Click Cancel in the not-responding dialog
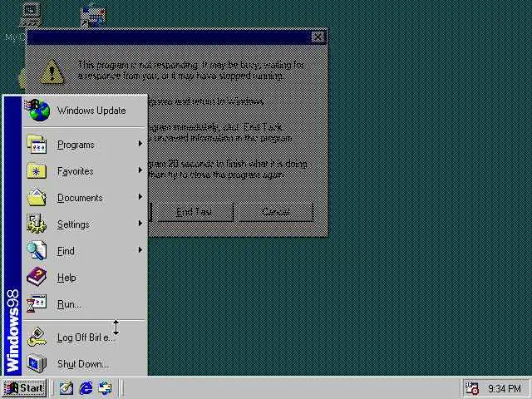Image resolution: width=532 pixels, height=399 pixels. pyautogui.click(x=276, y=212)
